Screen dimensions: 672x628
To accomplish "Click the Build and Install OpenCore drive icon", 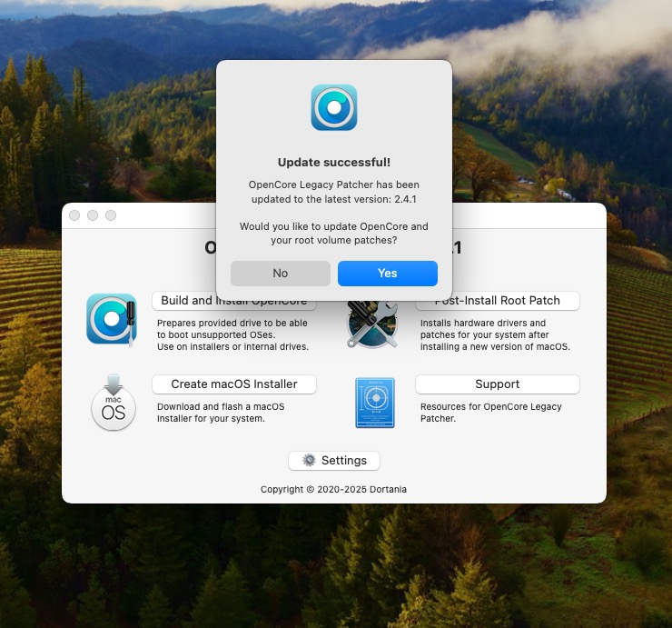I will tap(112, 319).
